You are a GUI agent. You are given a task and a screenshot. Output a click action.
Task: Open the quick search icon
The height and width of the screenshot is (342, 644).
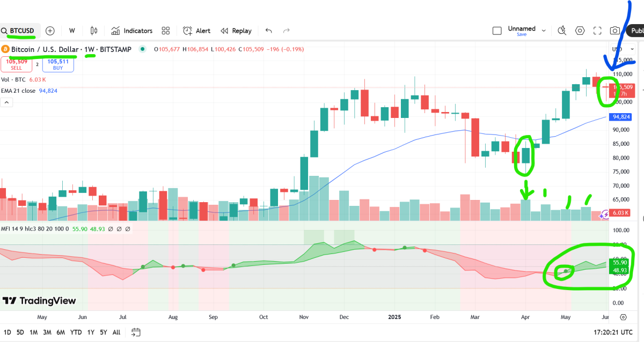[562, 31]
